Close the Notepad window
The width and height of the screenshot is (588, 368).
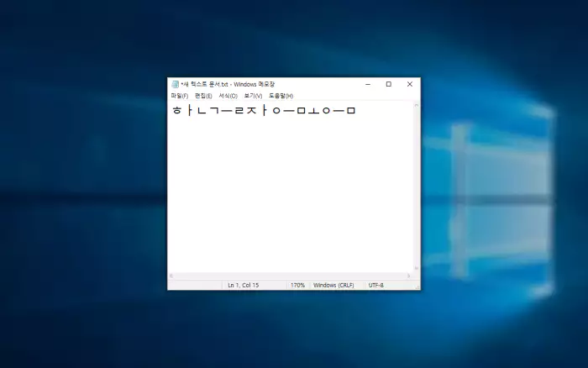click(x=410, y=84)
